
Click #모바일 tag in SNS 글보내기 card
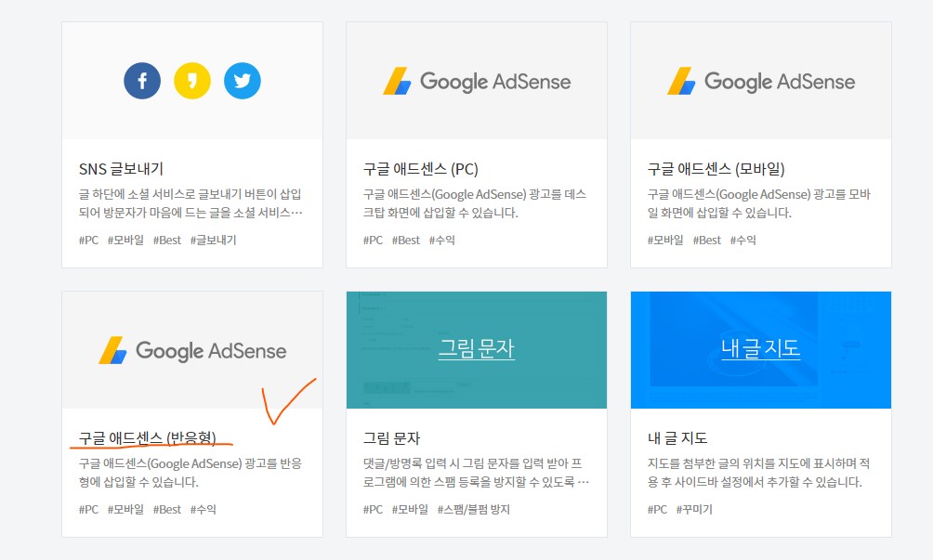(x=125, y=241)
